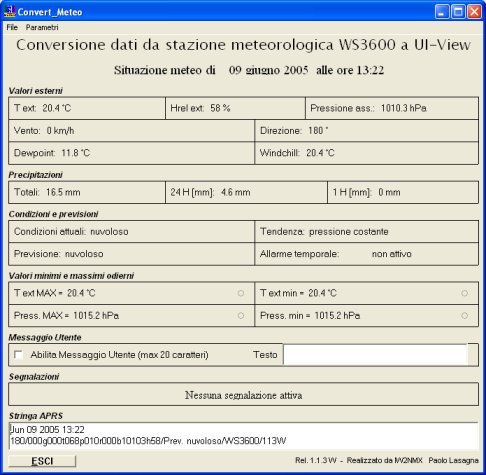
Task: Click the '1 H [mm]: 0 mm' cell
Action: point(403,192)
